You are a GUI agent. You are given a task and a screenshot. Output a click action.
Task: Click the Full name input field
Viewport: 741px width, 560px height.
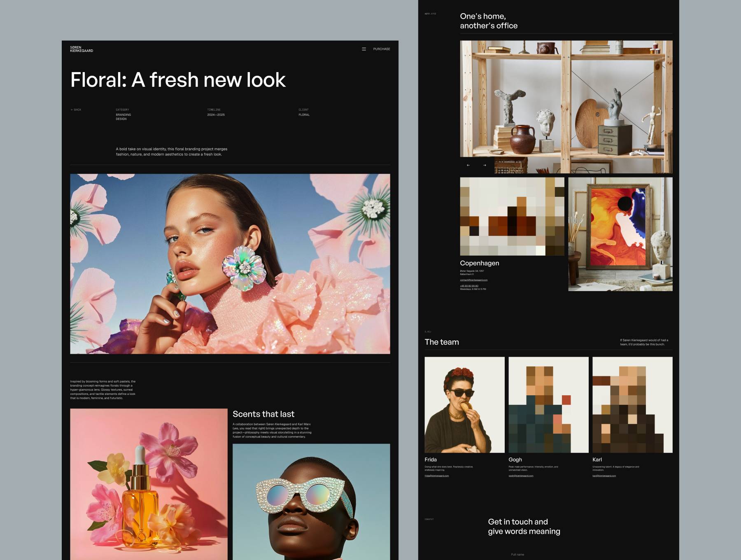coord(517,555)
